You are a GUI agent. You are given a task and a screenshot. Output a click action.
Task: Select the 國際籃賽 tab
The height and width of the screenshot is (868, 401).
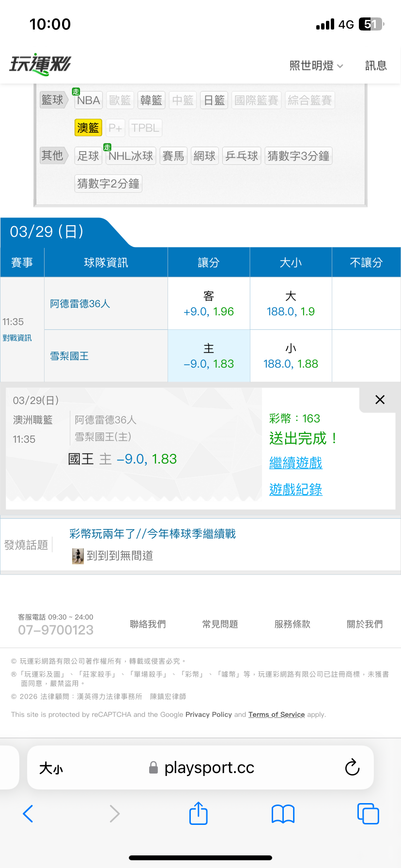tap(256, 100)
